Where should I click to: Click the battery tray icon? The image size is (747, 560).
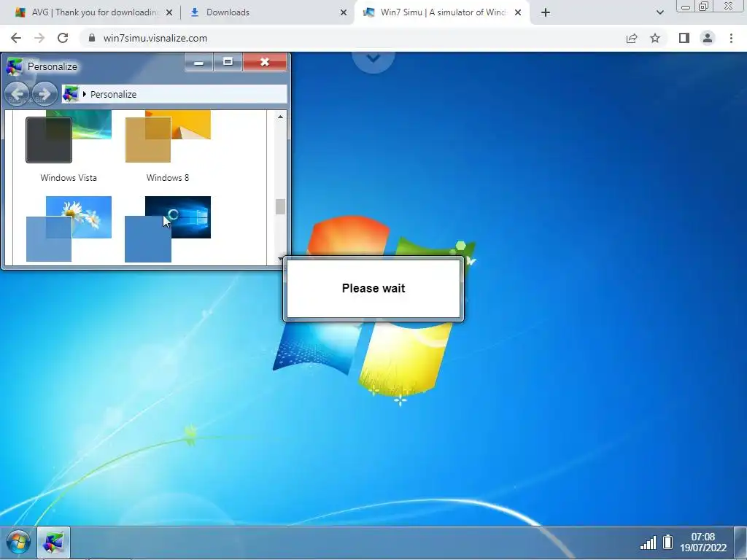(668, 542)
